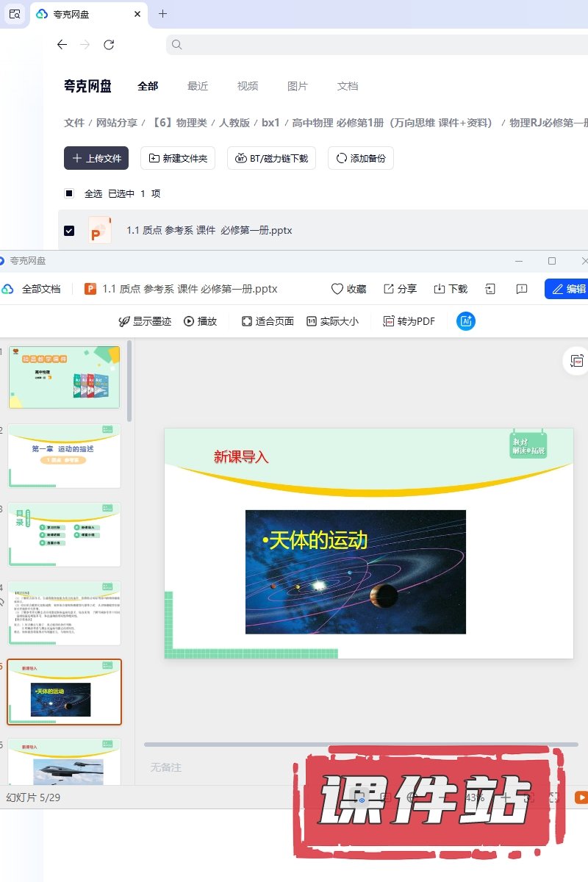Click the 收藏 heart icon
Image resolution: width=588 pixels, height=882 pixels.
(x=337, y=289)
